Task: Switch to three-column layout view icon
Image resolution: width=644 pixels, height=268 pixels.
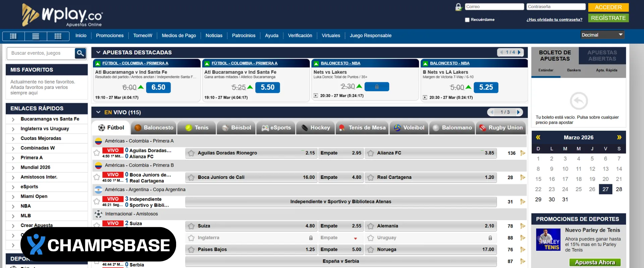Action: [13, 36]
